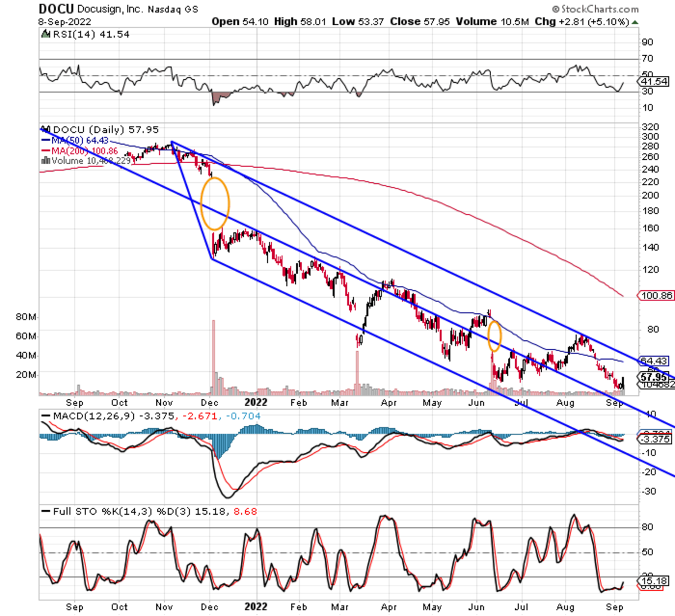Viewport: 675px width, 616px height.
Task: Click the 64.43 MA price tag on right axis
Action: pyautogui.click(x=654, y=361)
